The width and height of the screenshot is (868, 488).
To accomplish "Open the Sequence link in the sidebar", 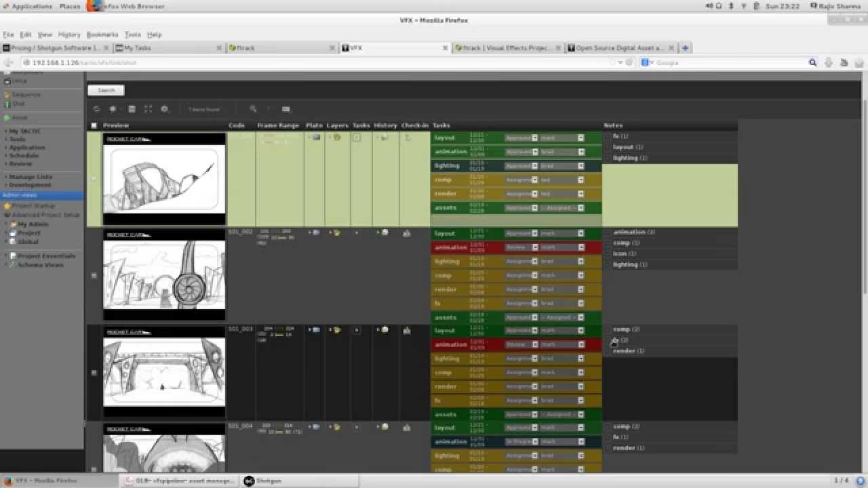I will click(x=26, y=95).
